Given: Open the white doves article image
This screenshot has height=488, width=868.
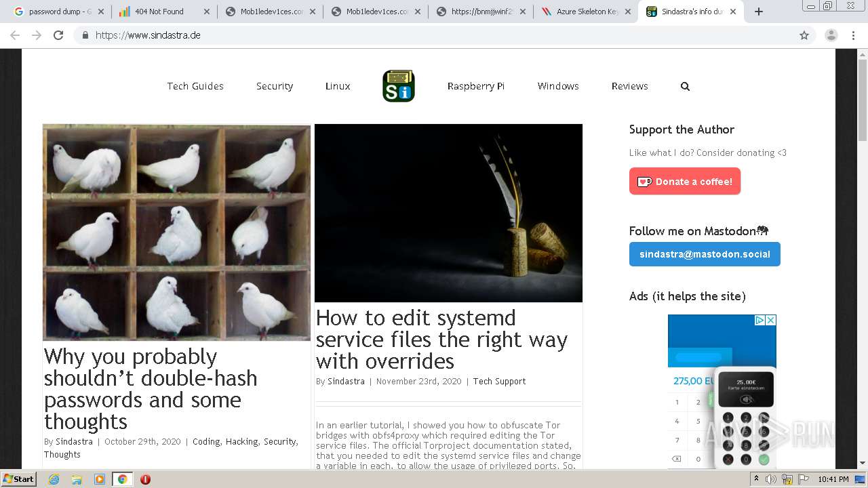Looking at the screenshot, I should coord(176,232).
